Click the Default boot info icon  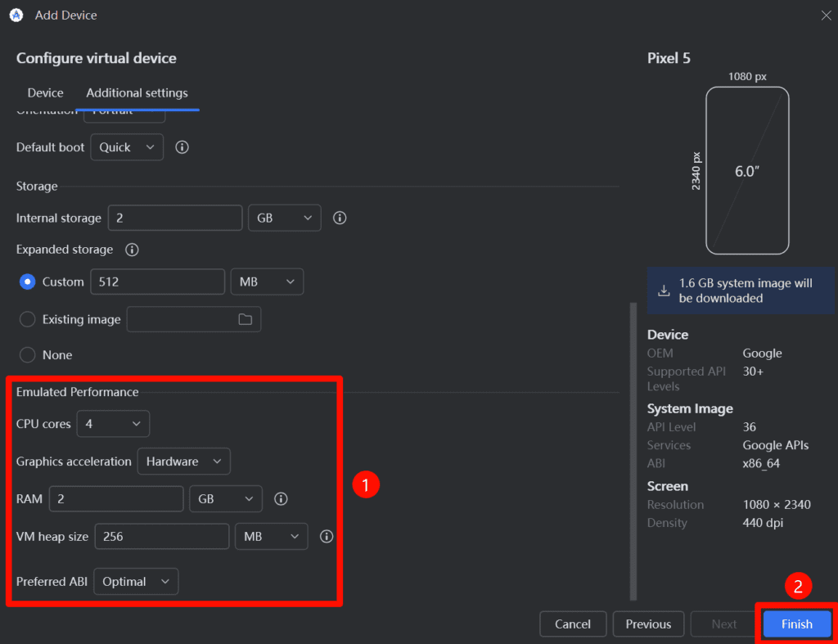pos(182,147)
